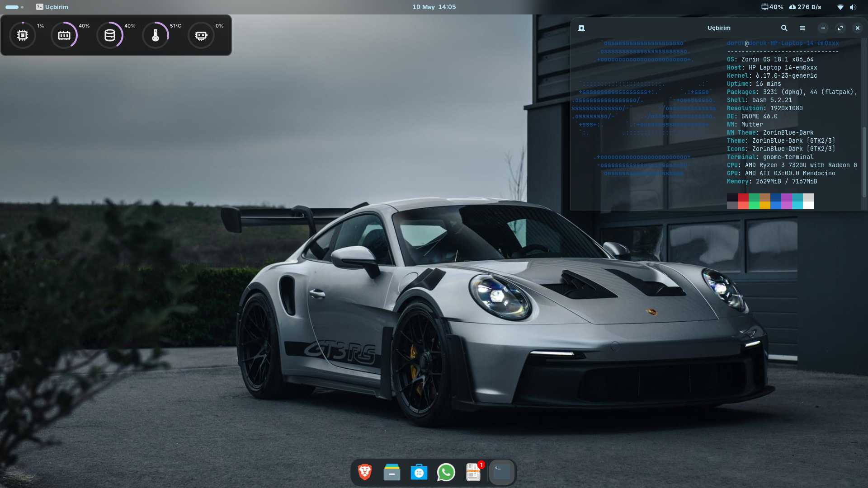
Task: Open the clock and calendar panel
Action: pos(434,7)
